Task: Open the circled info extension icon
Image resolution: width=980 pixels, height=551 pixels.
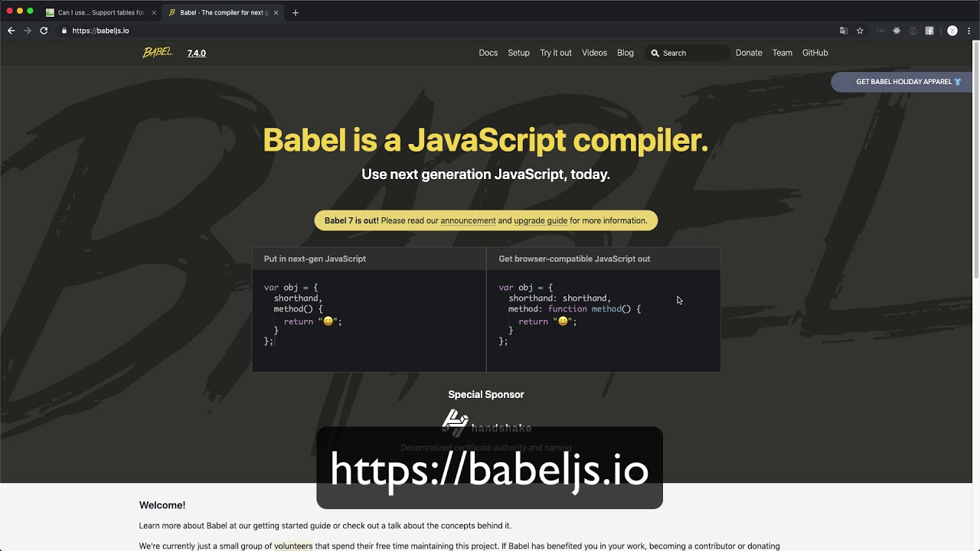Action: click(913, 31)
